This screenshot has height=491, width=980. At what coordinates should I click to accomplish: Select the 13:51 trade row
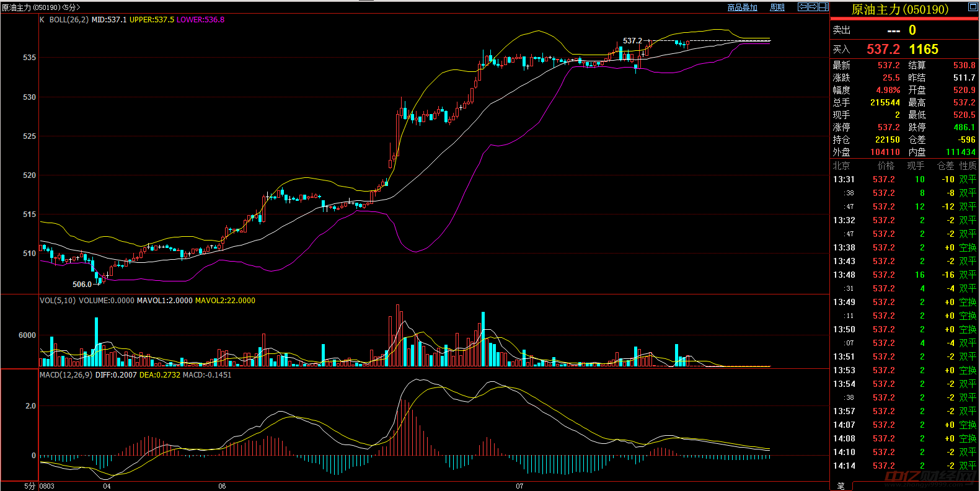point(904,356)
